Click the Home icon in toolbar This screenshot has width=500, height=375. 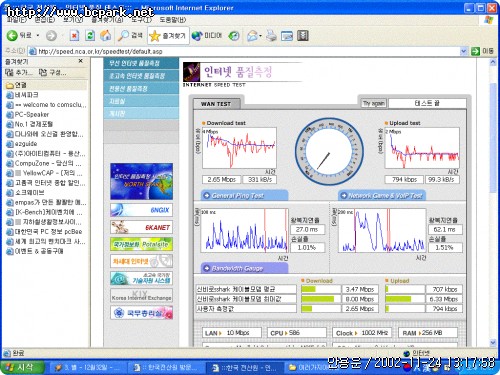106,35
